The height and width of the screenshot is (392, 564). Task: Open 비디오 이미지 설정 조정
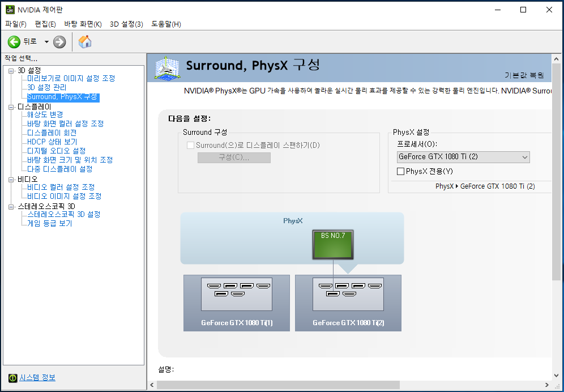65,196
